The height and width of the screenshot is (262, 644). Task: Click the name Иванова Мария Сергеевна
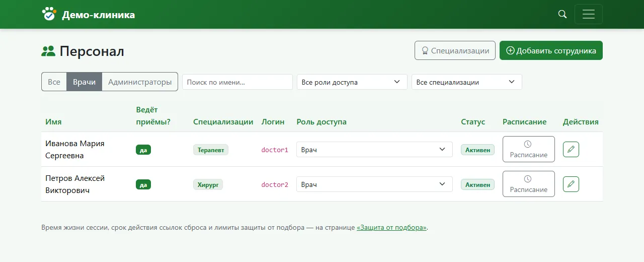point(75,149)
